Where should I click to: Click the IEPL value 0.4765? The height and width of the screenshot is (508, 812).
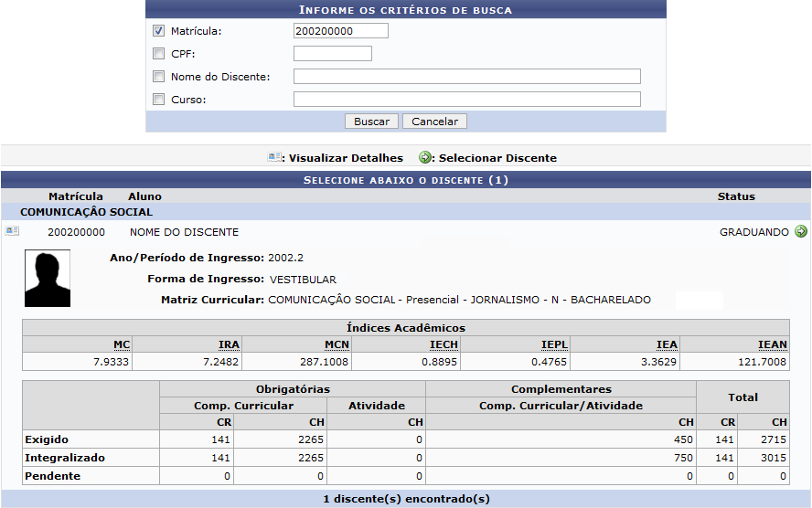pos(549,362)
